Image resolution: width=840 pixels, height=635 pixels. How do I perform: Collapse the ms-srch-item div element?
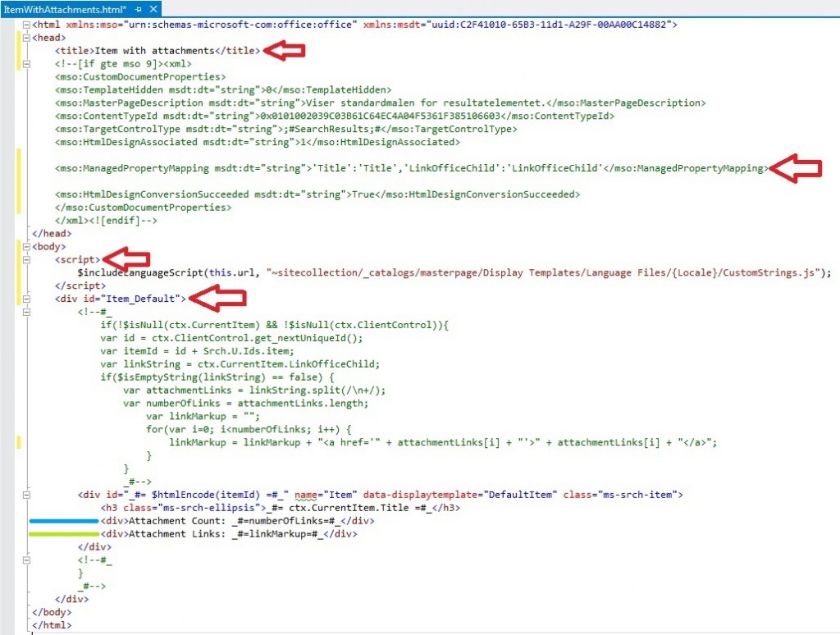(x=27, y=495)
